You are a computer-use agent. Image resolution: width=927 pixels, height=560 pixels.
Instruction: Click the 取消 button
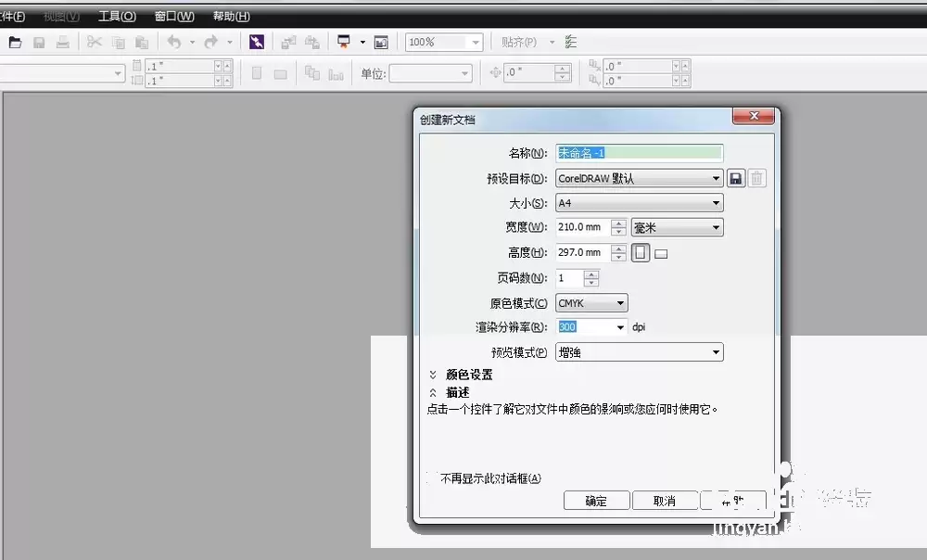tap(665, 501)
